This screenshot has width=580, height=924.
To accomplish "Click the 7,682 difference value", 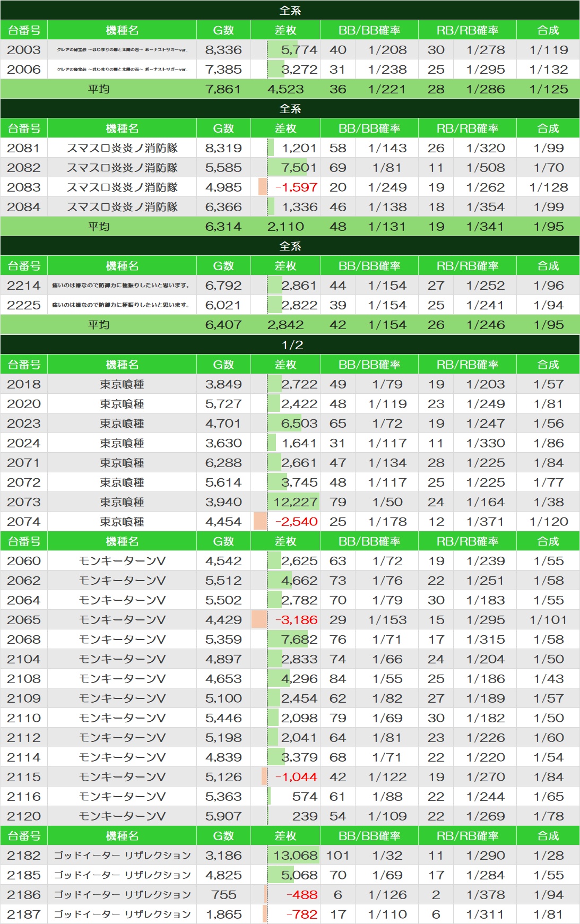I will coord(299,640).
